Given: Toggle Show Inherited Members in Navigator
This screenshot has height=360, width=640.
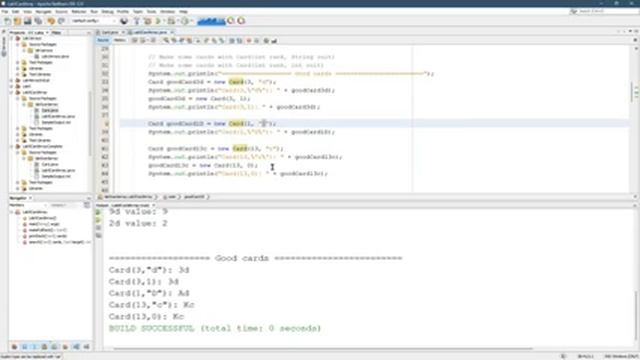Looking at the screenshot, I should pyautogui.click(x=14, y=347).
